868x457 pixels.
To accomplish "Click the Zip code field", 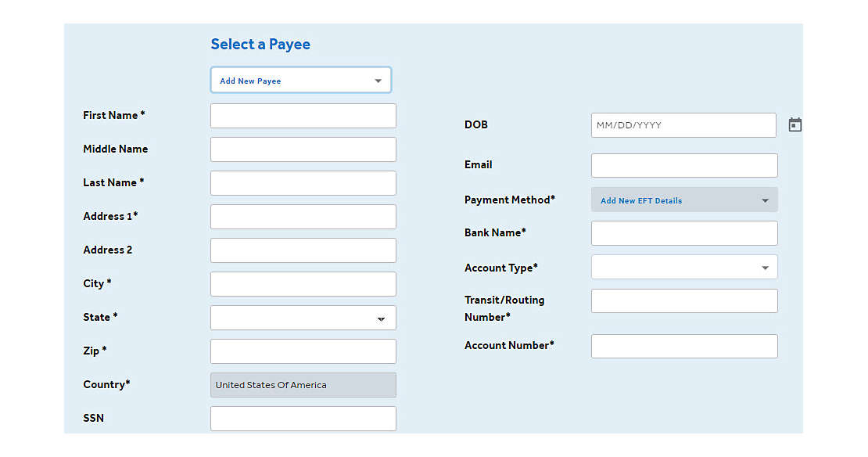I will click(303, 351).
